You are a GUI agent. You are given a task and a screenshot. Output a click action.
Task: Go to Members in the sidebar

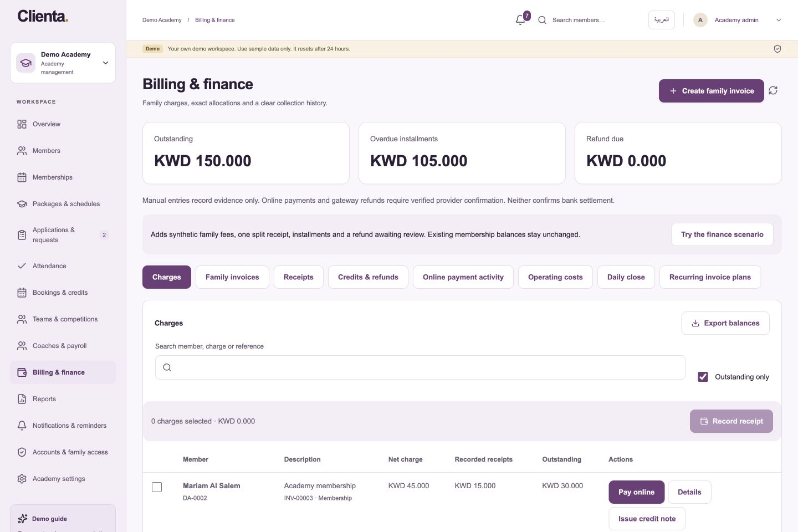click(63, 151)
